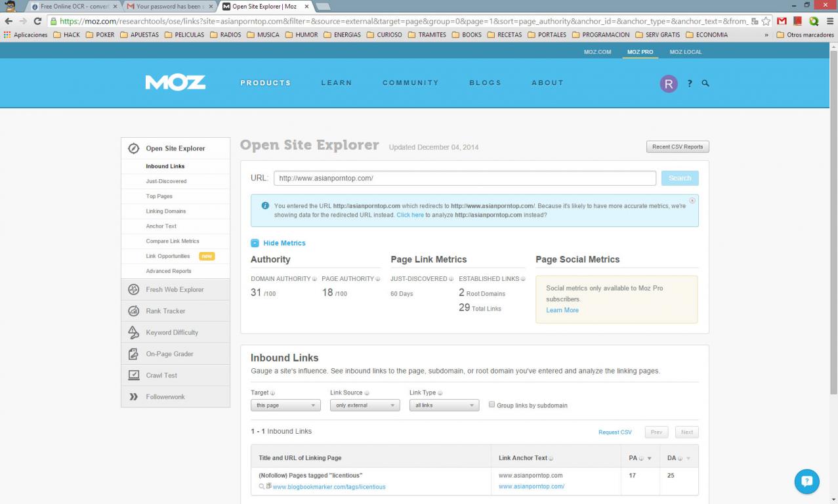Switch to the Free Online OCR browser tab

coord(75,7)
